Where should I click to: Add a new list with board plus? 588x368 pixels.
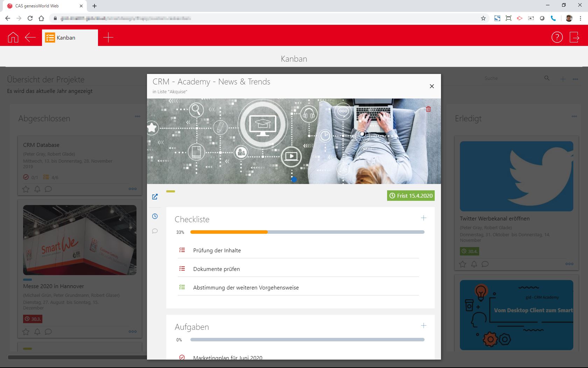pos(563,79)
